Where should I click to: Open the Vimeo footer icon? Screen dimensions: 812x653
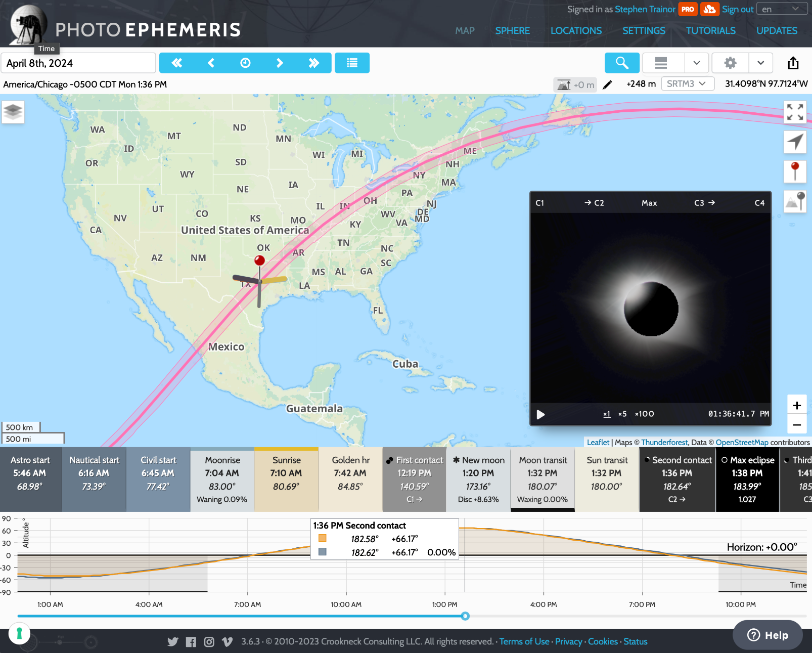pyautogui.click(x=228, y=641)
